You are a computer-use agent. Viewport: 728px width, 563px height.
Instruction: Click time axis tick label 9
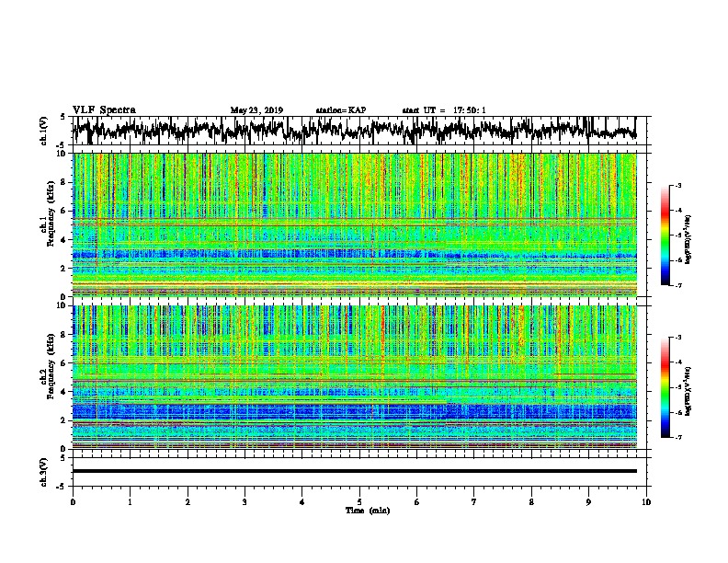[588, 502]
